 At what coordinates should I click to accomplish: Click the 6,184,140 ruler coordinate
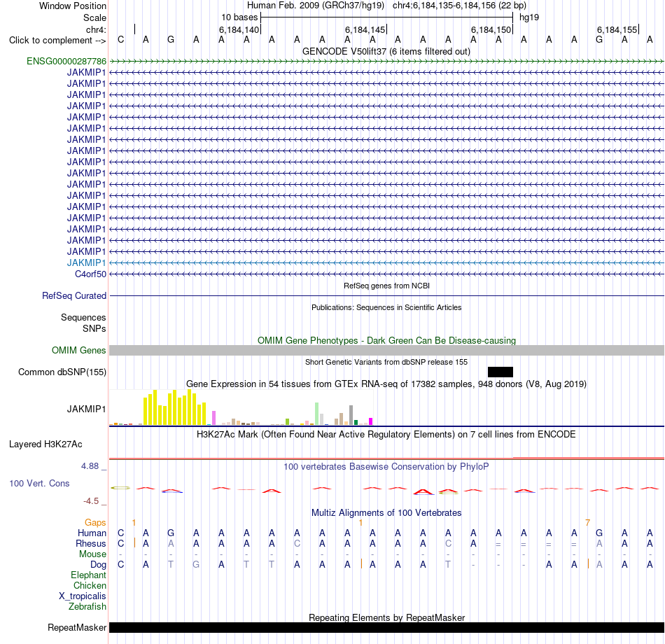pyautogui.click(x=239, y=29)
